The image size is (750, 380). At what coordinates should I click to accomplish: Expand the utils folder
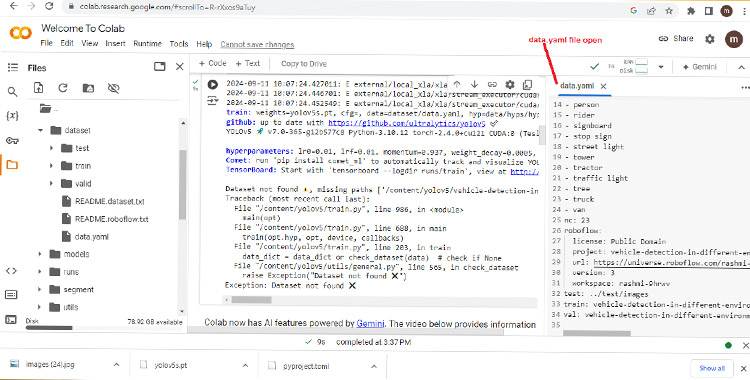click(40, 307)
